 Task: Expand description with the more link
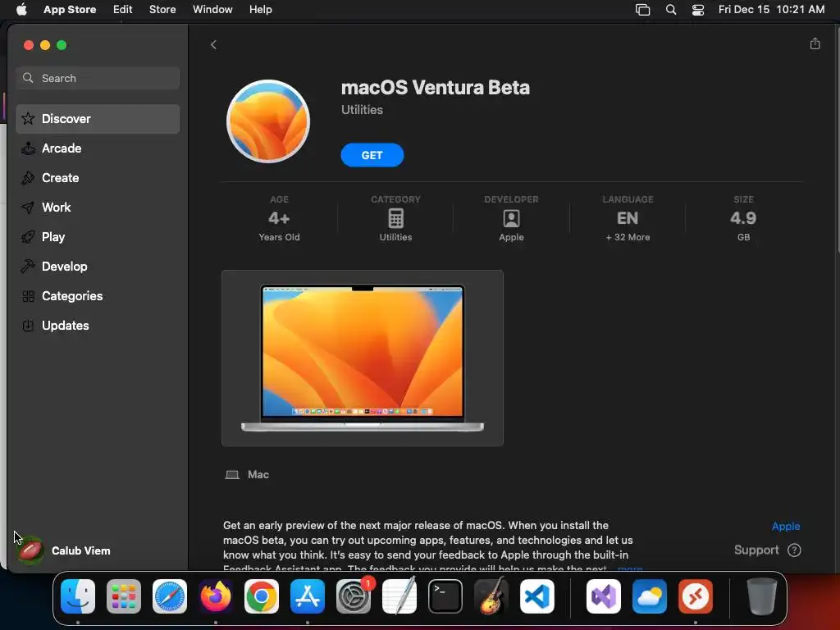click(630, 568)
